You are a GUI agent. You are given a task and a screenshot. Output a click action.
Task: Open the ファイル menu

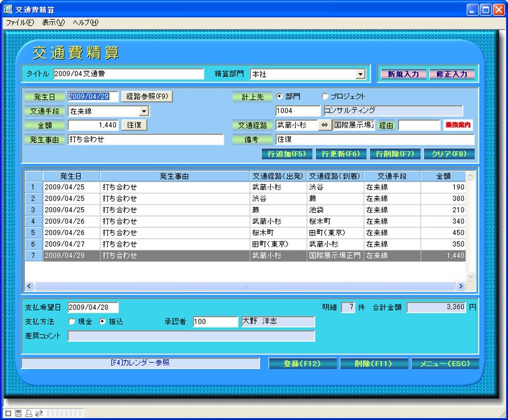20,22
